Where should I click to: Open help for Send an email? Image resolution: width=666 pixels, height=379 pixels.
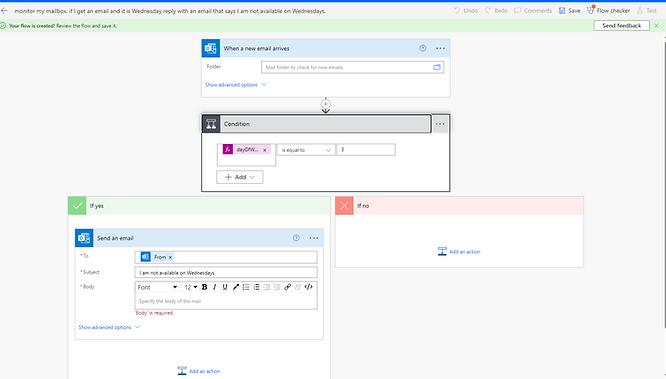coord(296,238)
